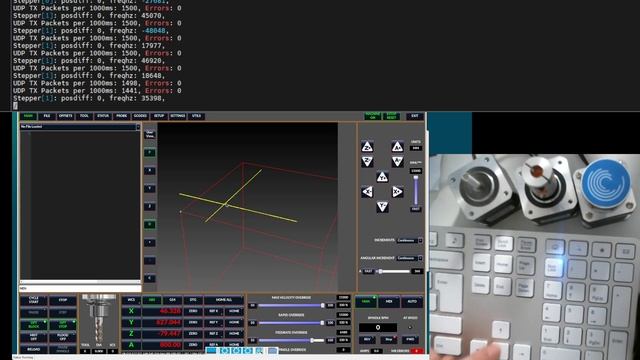Toggle OPT BLOCK option

click(x=33, y=325)
